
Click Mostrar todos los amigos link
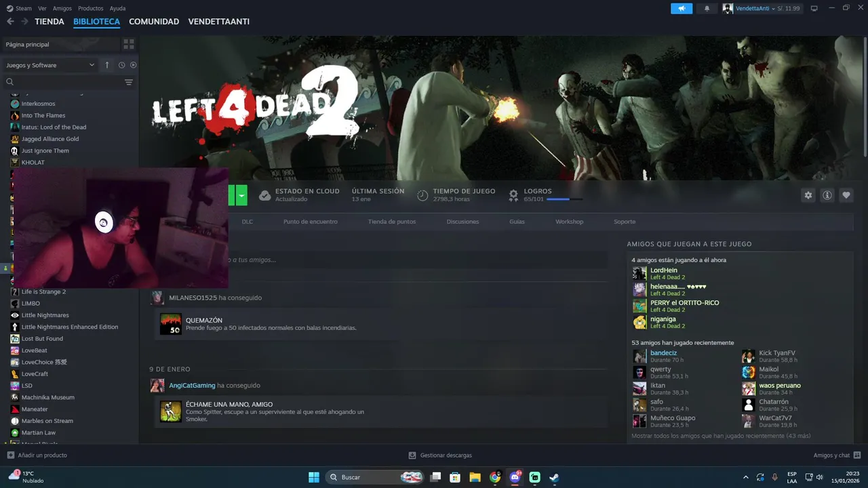coord(721,436)
